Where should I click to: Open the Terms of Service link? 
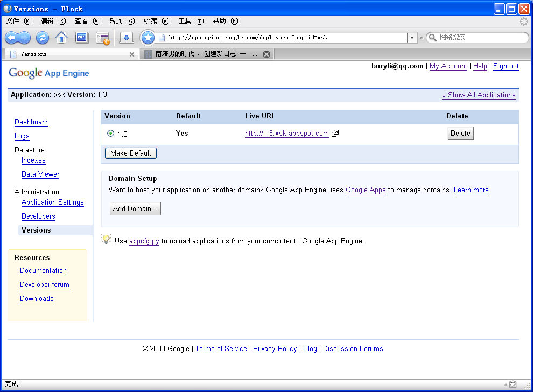tap(221, 349)
